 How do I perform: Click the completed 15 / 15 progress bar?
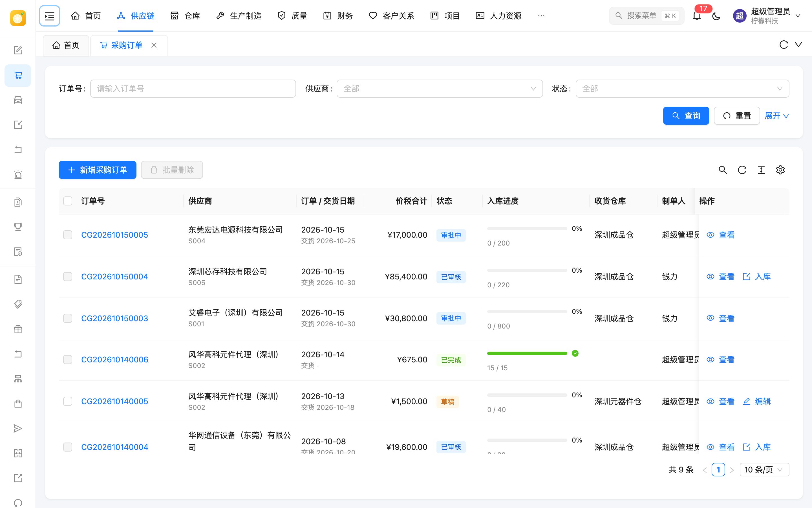click(527, 353)
